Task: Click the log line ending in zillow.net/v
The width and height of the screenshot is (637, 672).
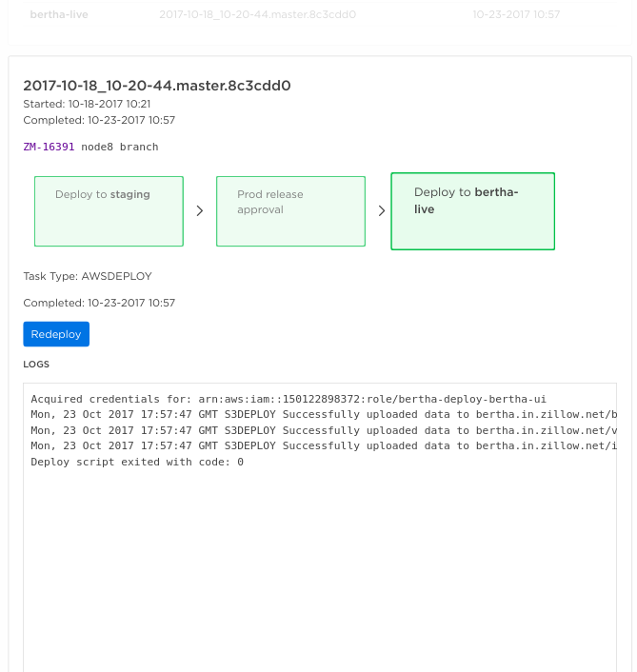Action: (324, 430)
